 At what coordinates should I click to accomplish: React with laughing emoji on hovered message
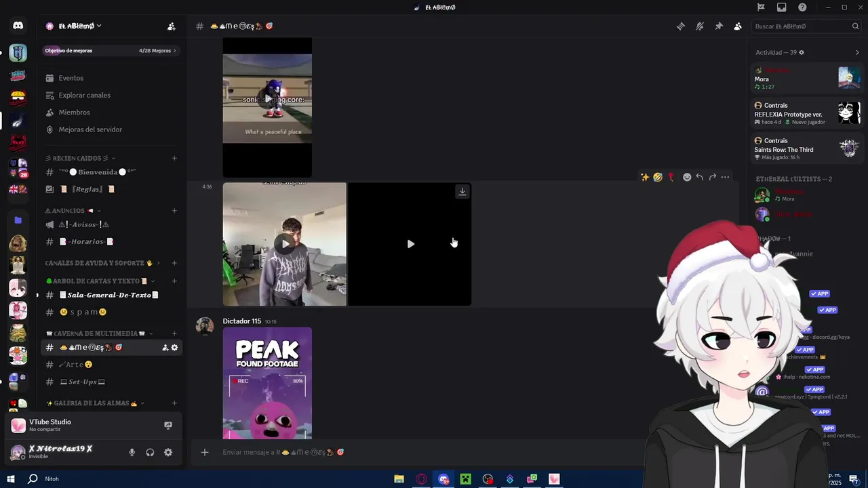[658, 177]
